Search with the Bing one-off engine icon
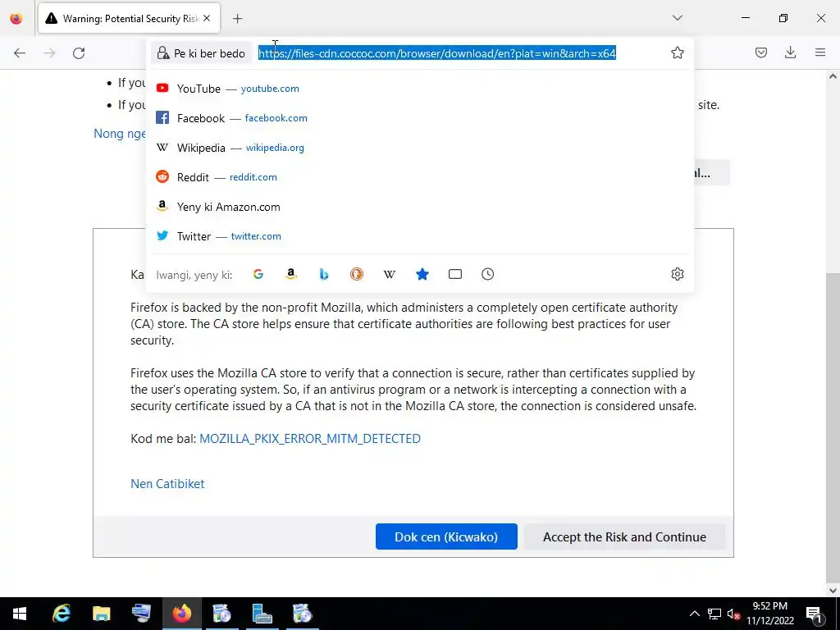840x630 pixels. click(323, 274)
